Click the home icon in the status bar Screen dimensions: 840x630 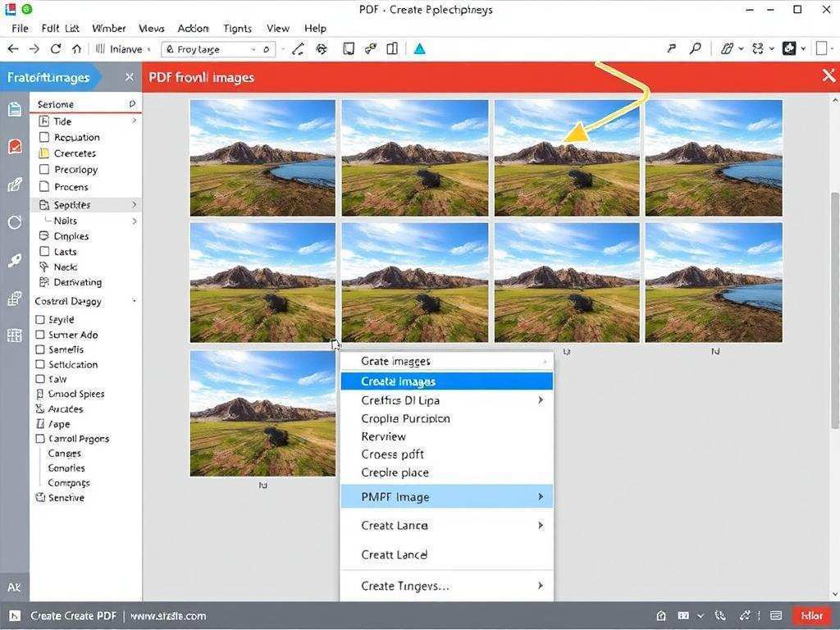(661, 616)
